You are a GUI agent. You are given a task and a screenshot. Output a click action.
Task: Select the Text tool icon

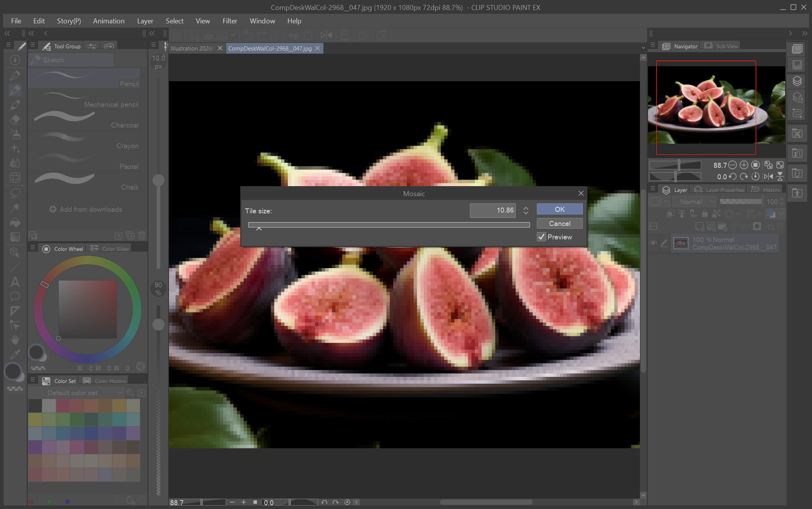[x=15, y=282]
